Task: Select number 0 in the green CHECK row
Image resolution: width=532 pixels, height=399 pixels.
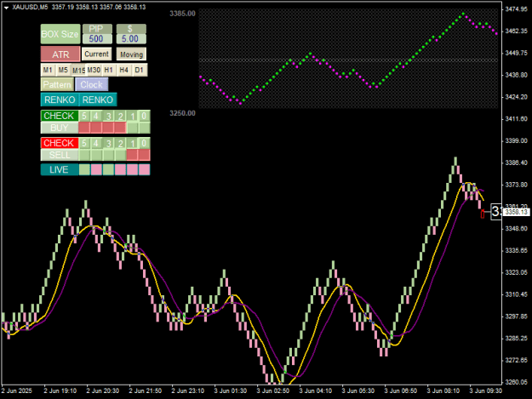Action: pos(144,116)
